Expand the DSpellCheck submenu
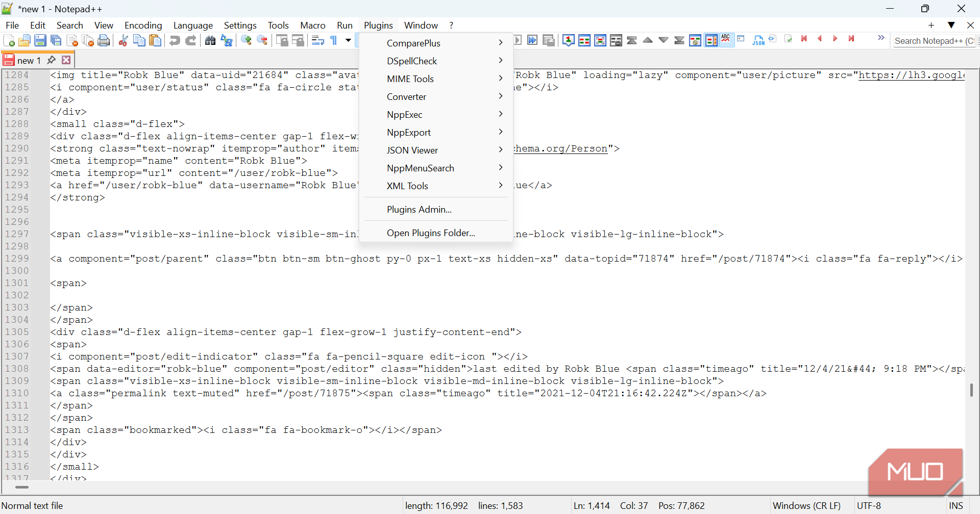The width and height of the screenshot is (980, 514). pyautogui.click(x=436, y=61)
